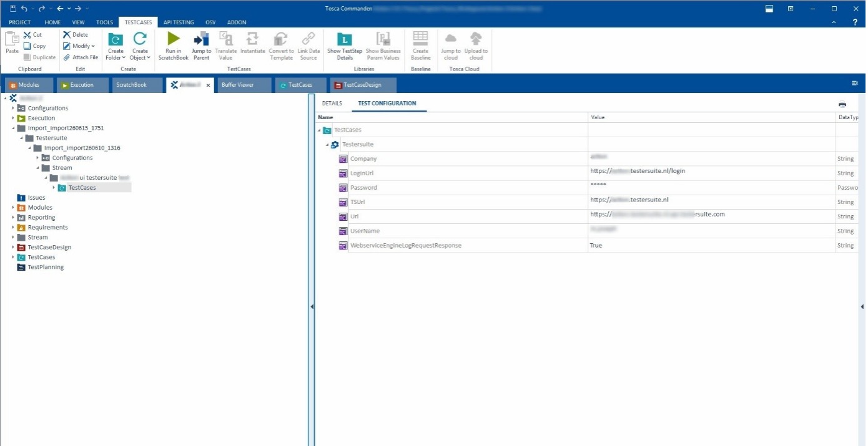The width and height of the screenshot is (868, 446).
Task: Click the Delete icon in Edit group
Action: coord(67,35)
